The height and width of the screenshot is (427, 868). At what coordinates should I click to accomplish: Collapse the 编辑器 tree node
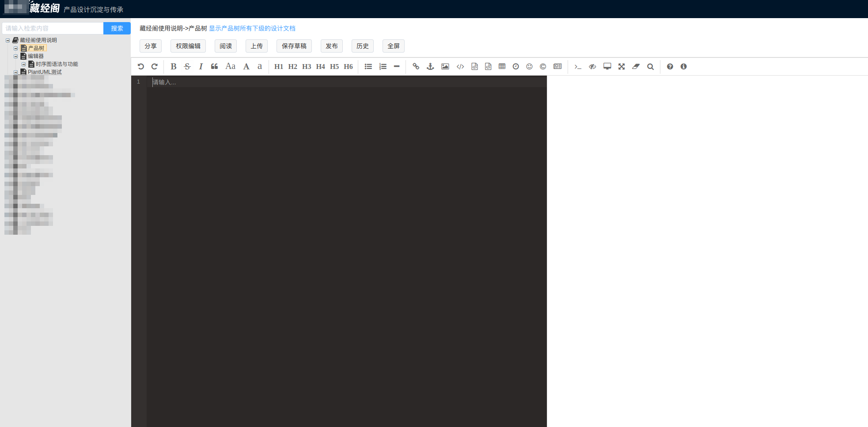point(15,56)
